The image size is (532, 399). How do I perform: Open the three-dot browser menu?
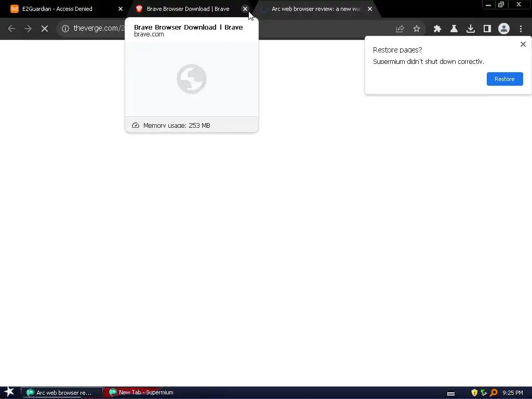[x=521, y=29]
